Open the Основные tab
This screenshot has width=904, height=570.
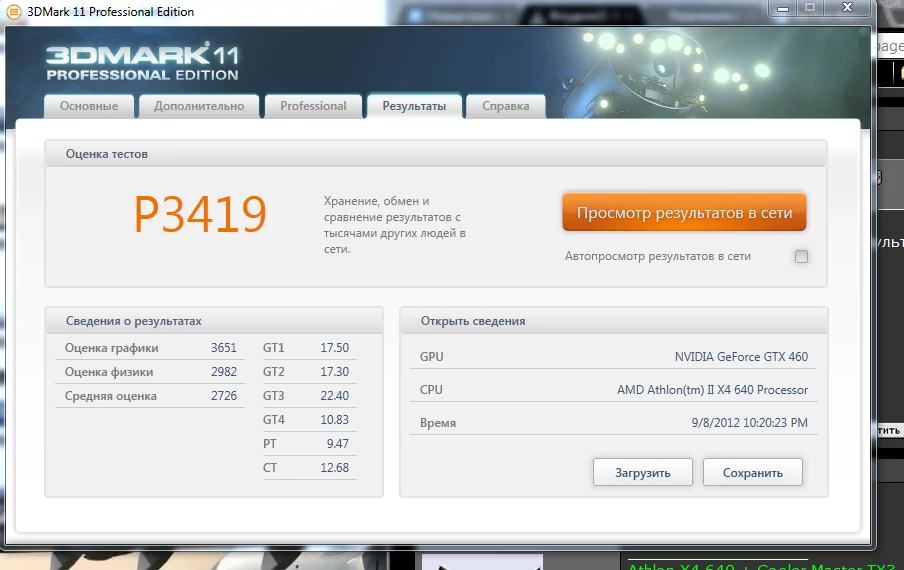tap(89, 106)
